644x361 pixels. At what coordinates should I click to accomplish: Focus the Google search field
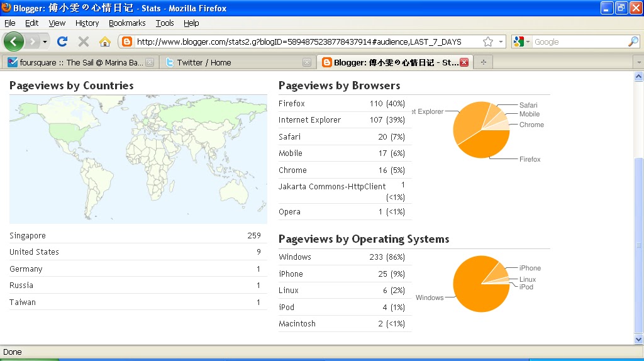click(580, 42)
